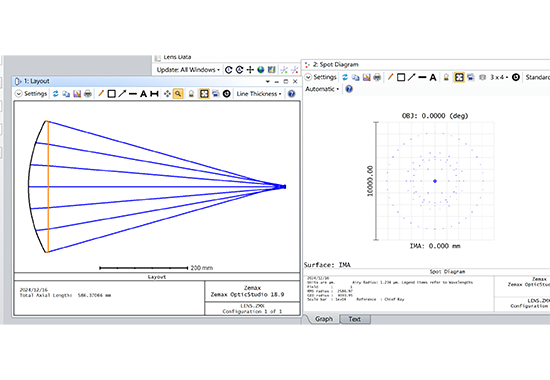Switch to the Graph tab
The image size is (550, 380).
(323, 319)
